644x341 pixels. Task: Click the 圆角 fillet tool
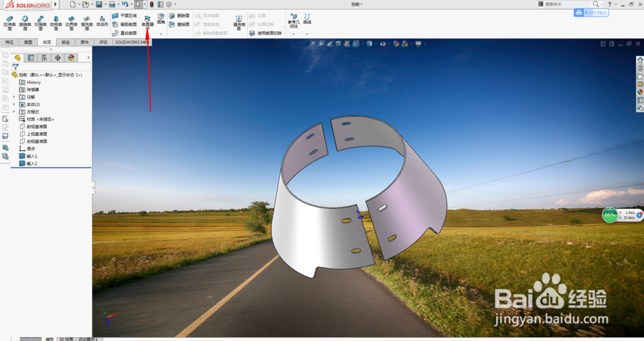coord(161,19)
